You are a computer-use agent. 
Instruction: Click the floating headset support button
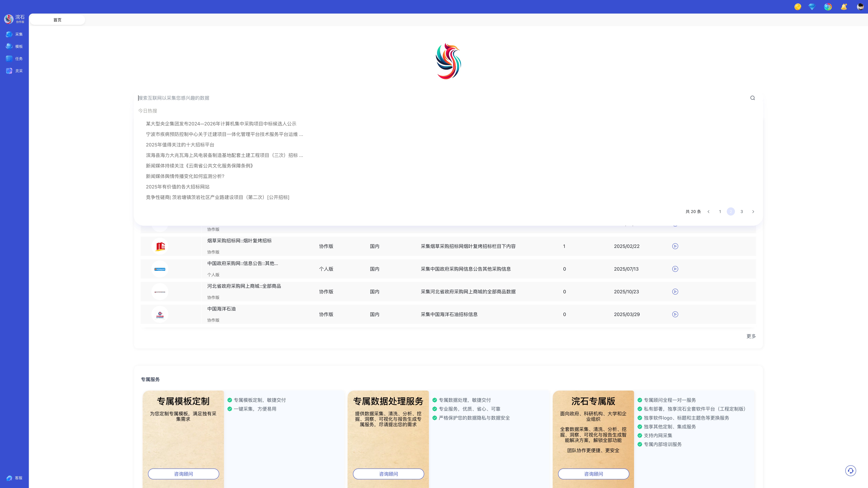(x=851, y=471)
